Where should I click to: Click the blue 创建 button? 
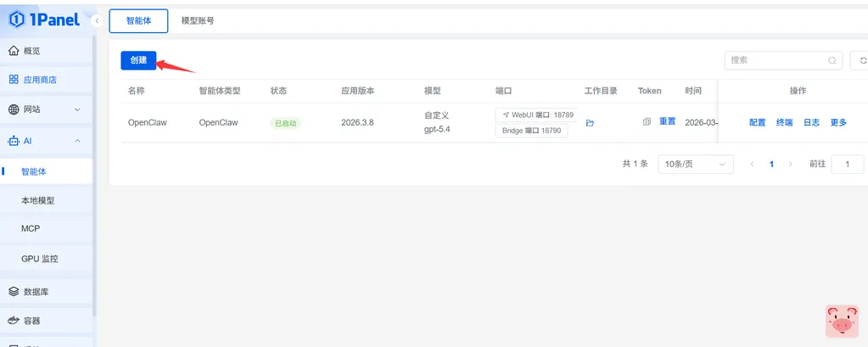pos(138,60)
